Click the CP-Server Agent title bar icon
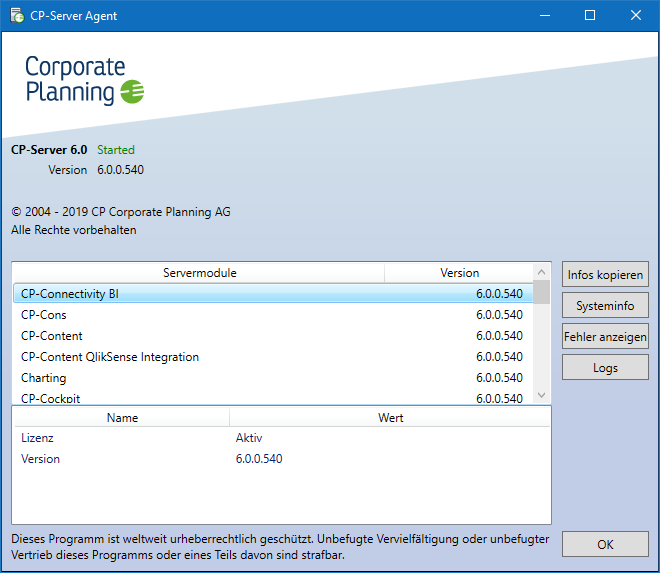Screen dimensions: 660x573 [17, 16]
